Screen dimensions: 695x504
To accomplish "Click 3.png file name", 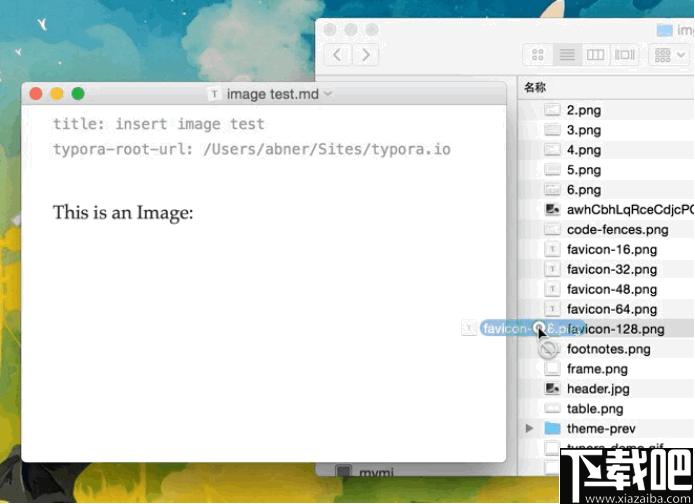I will coord(584,130).
